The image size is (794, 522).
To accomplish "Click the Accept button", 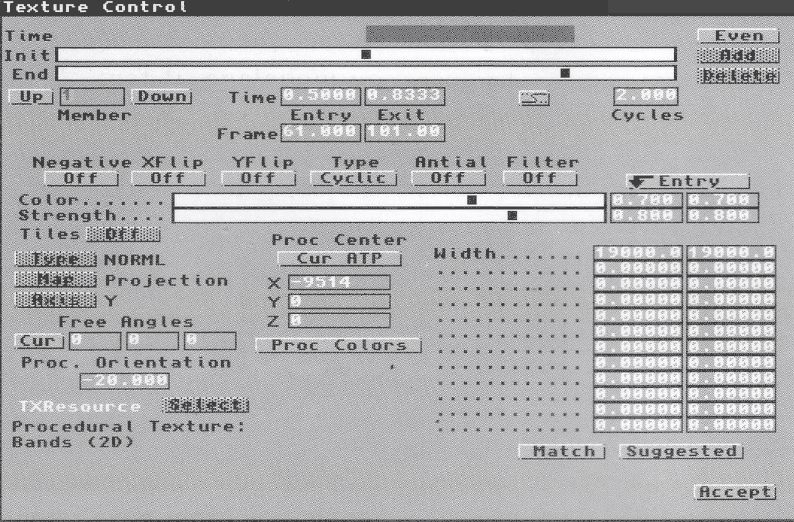I will [x=735, y=492].
